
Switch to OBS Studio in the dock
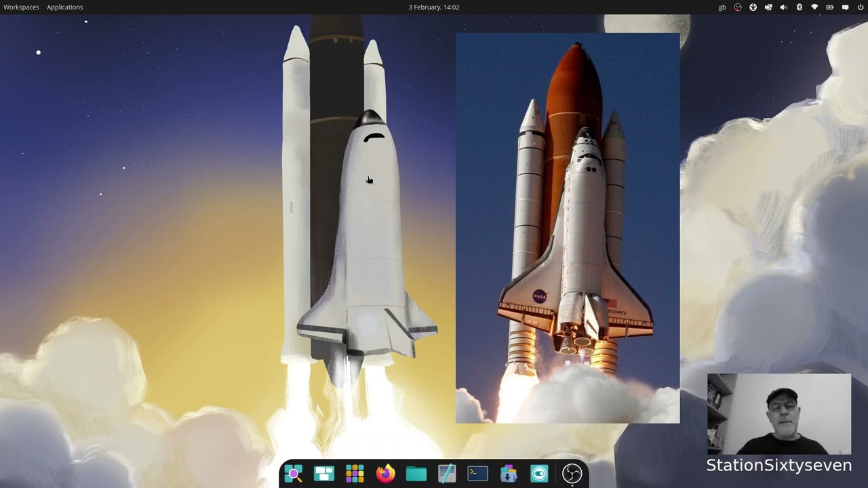coord(572,473)
